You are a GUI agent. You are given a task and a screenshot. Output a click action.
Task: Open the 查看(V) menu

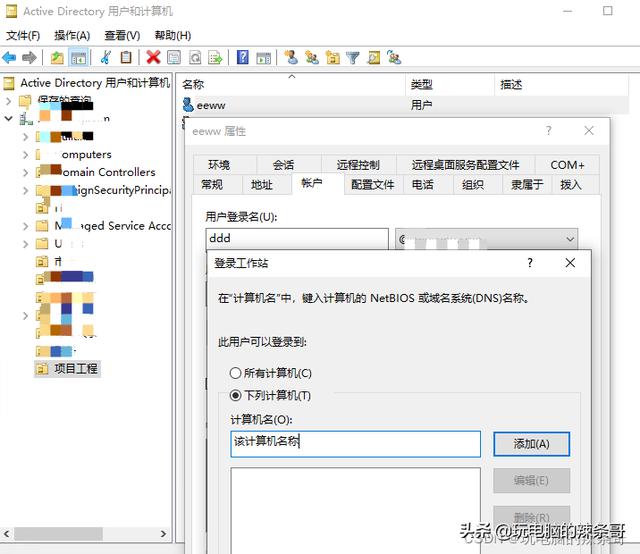[x=122, y=36]
